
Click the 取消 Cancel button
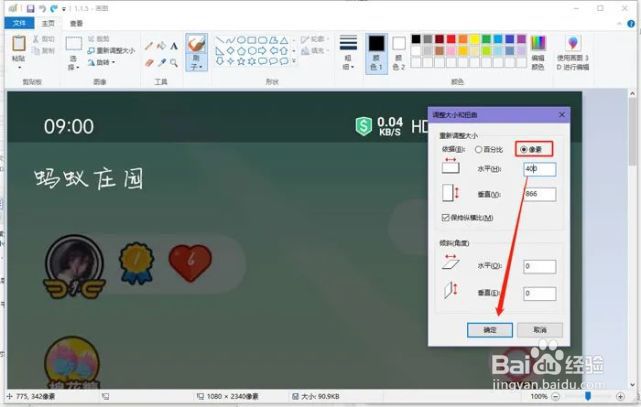540,330
